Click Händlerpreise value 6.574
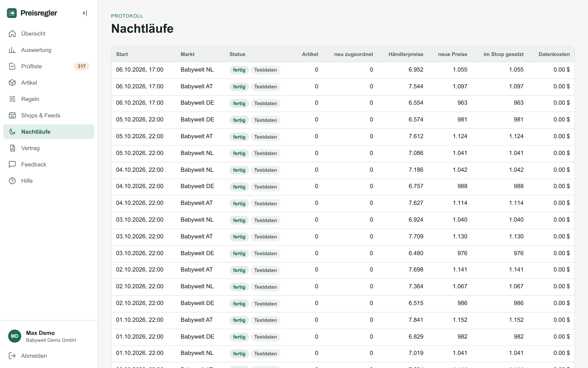Screen dimensions: 588x368 [x=416, y=120]
